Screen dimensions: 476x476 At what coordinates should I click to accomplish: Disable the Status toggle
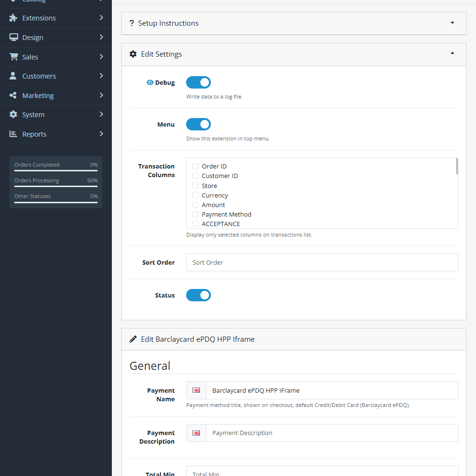(x=198, y=295)
